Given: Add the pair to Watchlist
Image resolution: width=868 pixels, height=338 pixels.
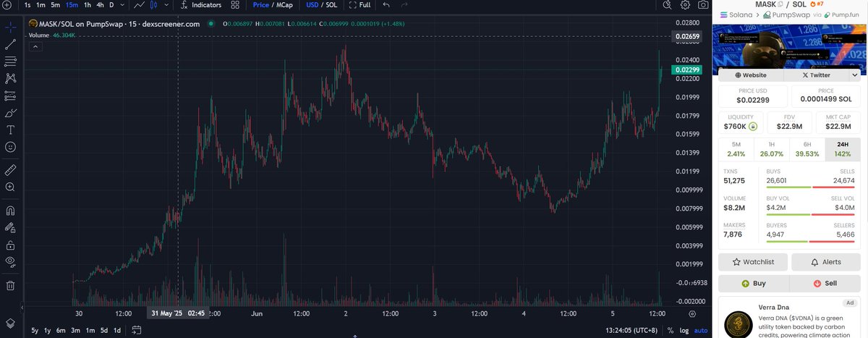Looking at the screenshot, I should [753, 261].
